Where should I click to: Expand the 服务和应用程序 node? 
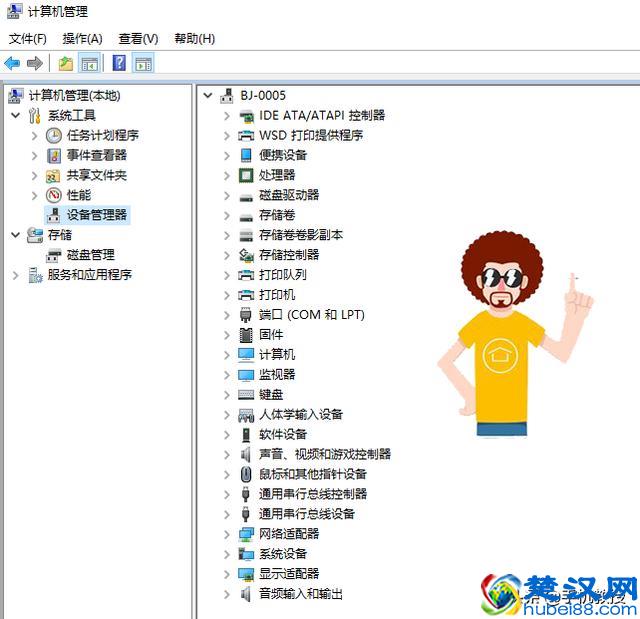click(16, 275)
